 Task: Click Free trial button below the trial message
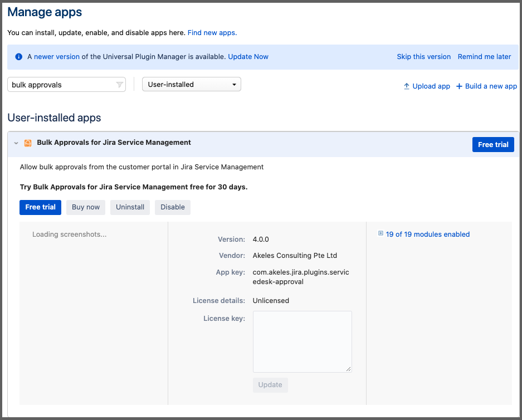pyautogui.click(x=40, y=207)
